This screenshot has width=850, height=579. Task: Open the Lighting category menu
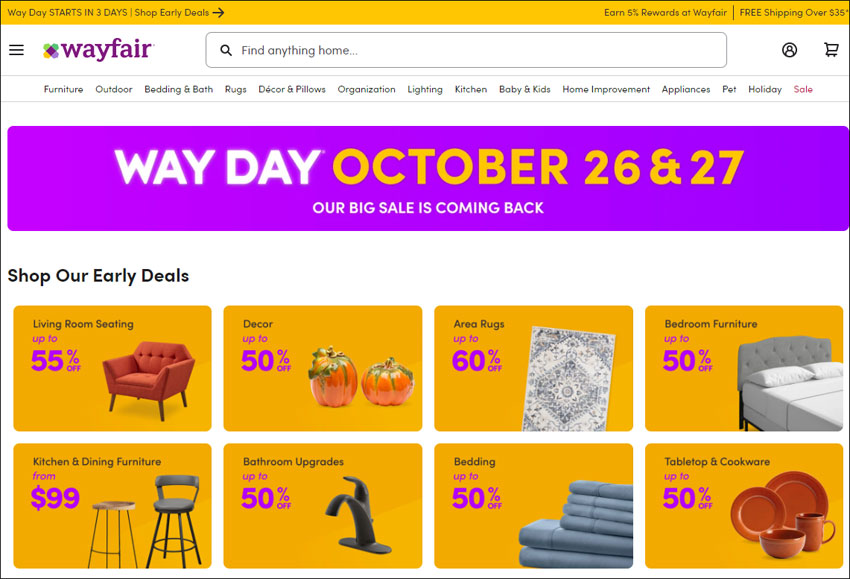(x=425, y=89)
